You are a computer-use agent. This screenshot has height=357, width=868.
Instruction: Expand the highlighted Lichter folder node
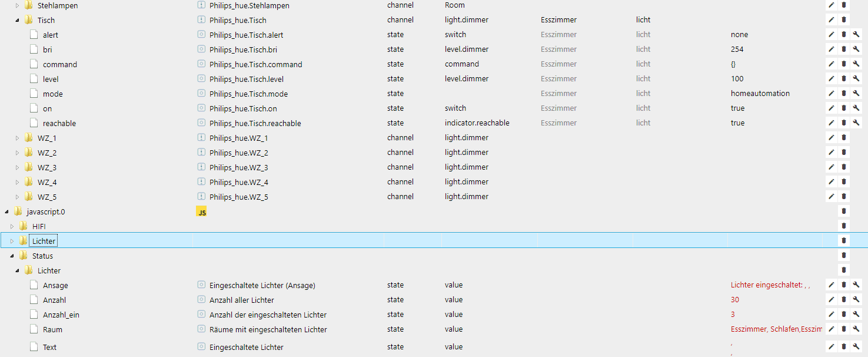point(12,241)
